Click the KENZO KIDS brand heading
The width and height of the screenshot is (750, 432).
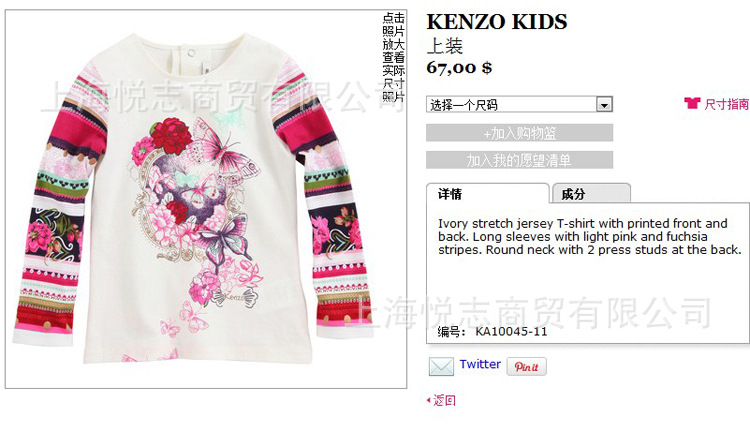point(496,22)
